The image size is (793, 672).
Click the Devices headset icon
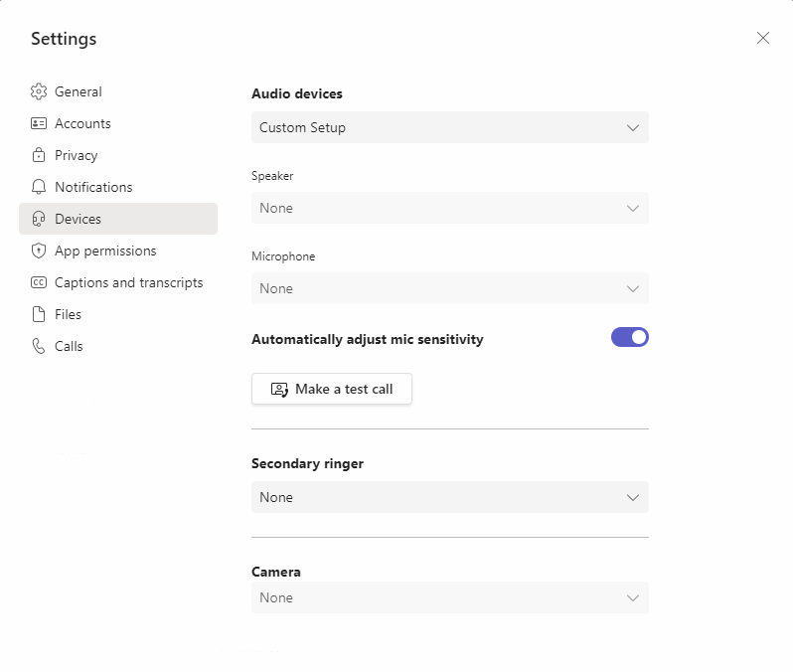tap(39, 219)
